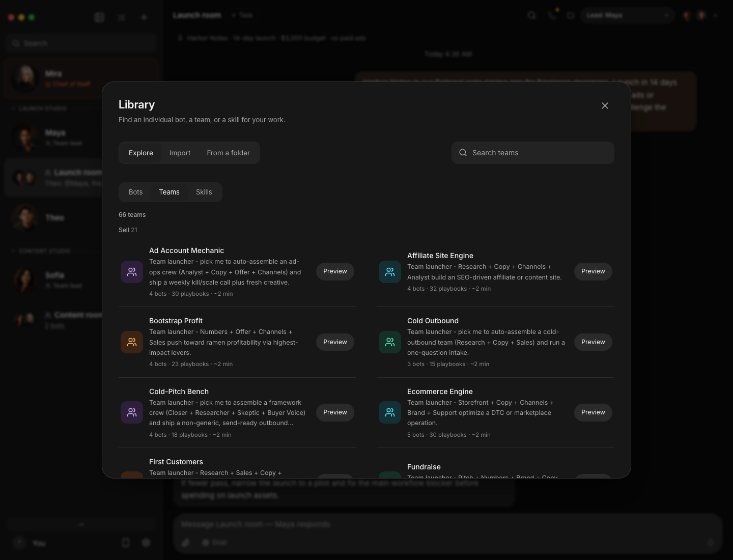Select the "Affiliate Site Engine" title
Screen dimensions: 733x560
pos(440,256)
